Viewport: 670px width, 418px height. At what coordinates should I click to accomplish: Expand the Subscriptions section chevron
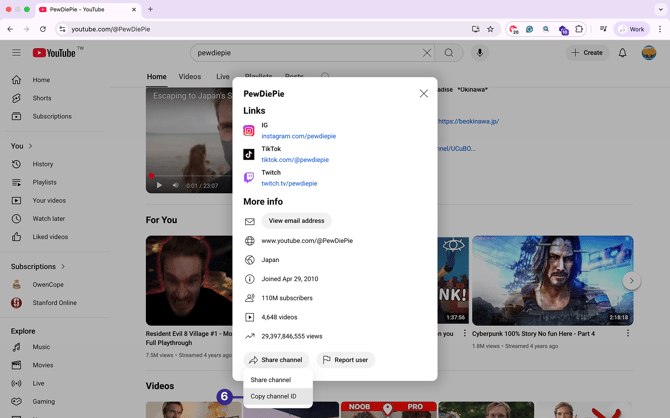pos(63,267)
